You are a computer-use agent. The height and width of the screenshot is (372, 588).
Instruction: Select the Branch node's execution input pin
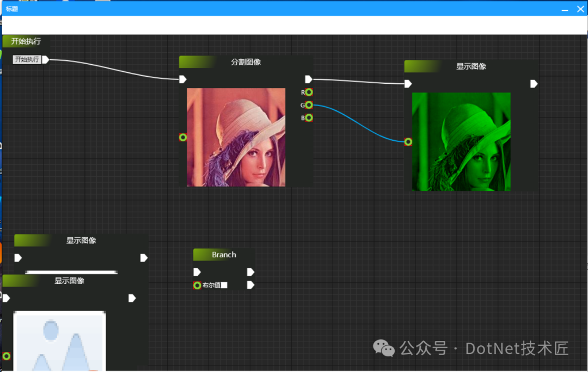click(197, 272)
